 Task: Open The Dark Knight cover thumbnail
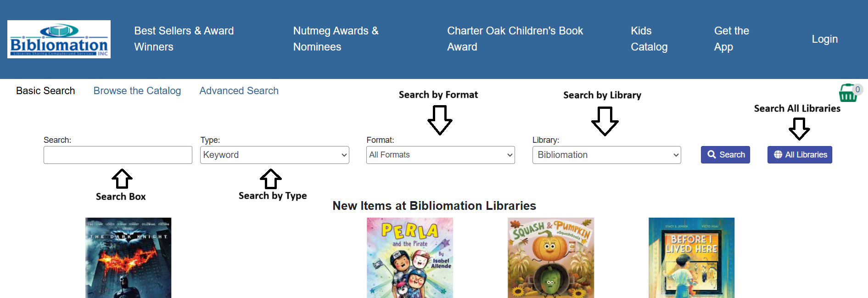click(129, 258)
